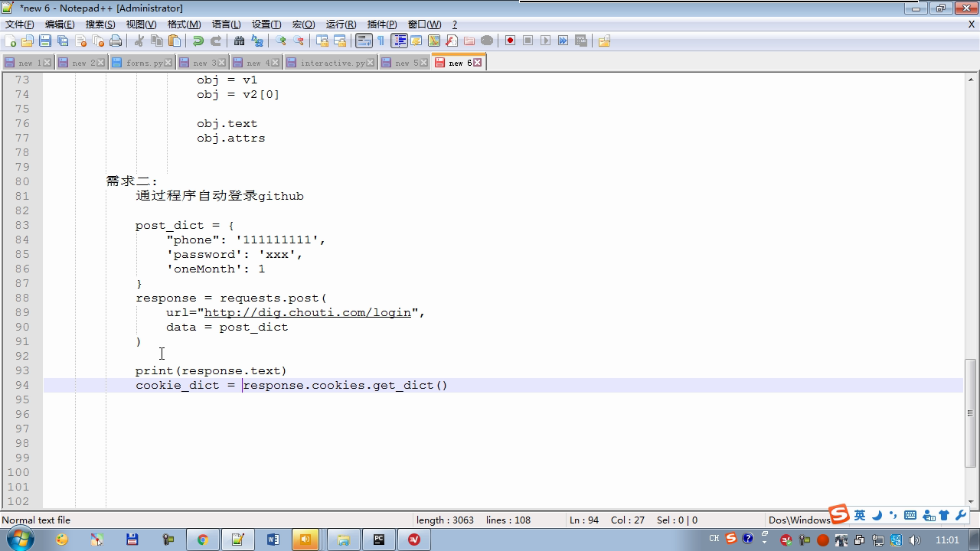Click the Print icon in toolbar
Image resolution: width=980 pixels, height=551 pixels.
[x=116, y=41]
